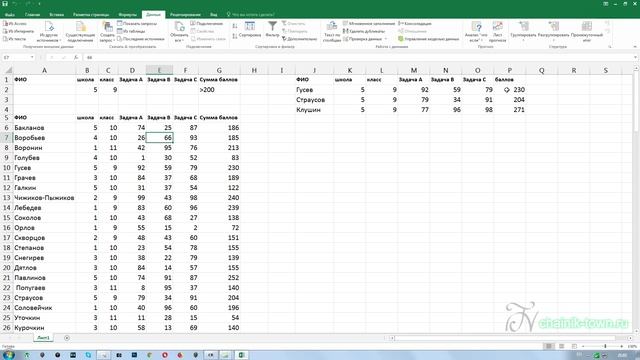Click into the formula bar input
This screenshot has height=360, width=640.
pos(357,57)
